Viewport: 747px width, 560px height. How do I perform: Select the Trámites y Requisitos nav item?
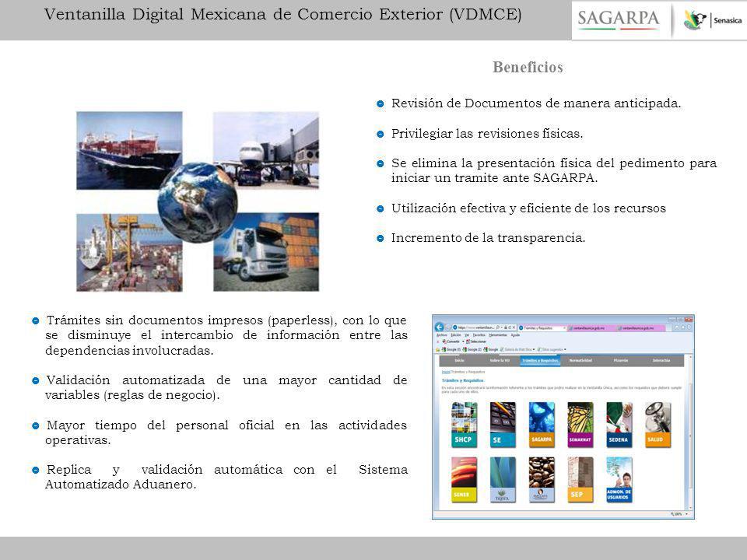540,360
